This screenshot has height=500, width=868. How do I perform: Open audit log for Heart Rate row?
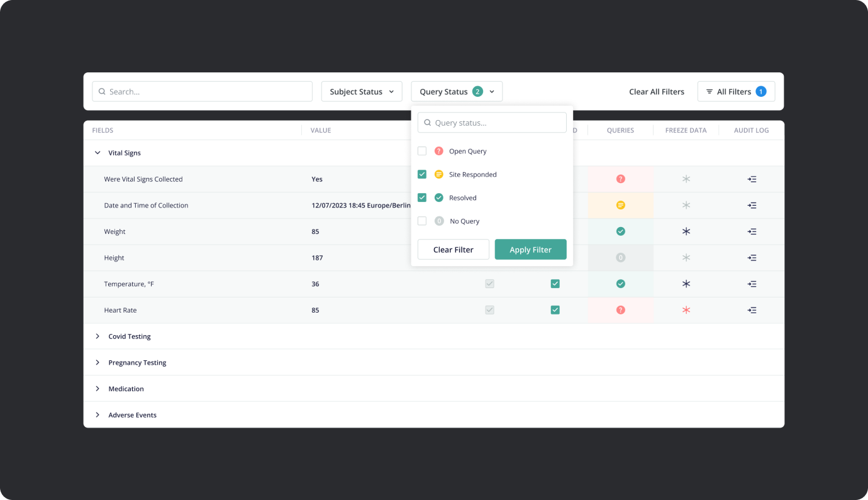coord(752,310)
